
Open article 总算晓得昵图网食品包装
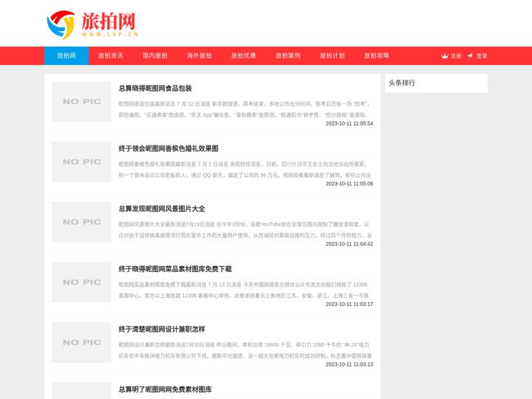click(x=155, y=89)
